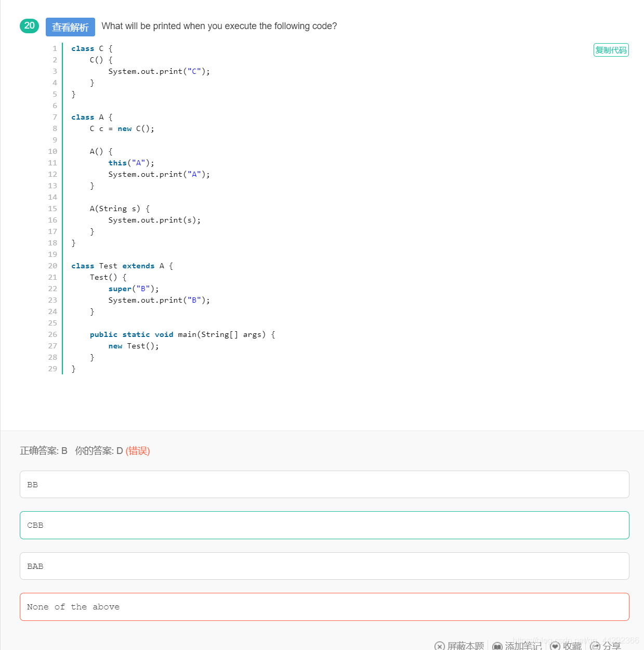Click the 添加笔记 text link

523,646
